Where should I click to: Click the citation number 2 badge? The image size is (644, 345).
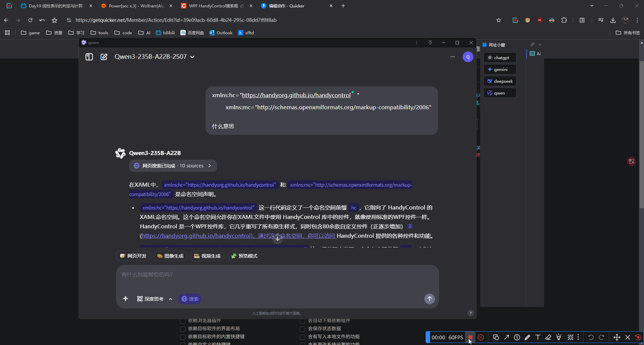(410, 226)
